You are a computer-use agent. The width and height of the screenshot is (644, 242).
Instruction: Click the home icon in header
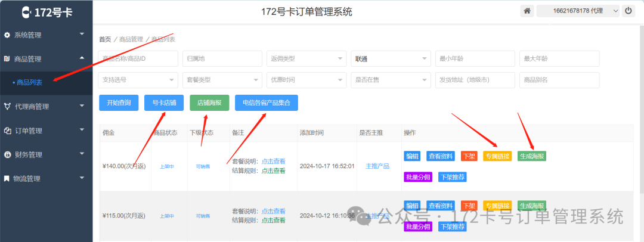[527, 11]
